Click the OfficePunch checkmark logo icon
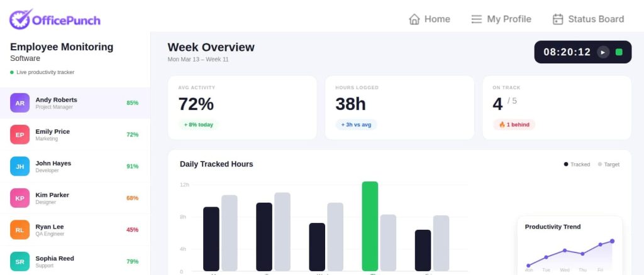 click(x=20, y=19)
